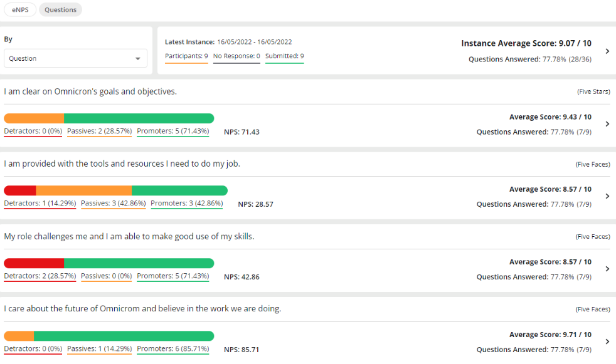Click Detractors: 2 (28.57%) under role challenges
Screen dimensions: 616x364
coord(40,276)
